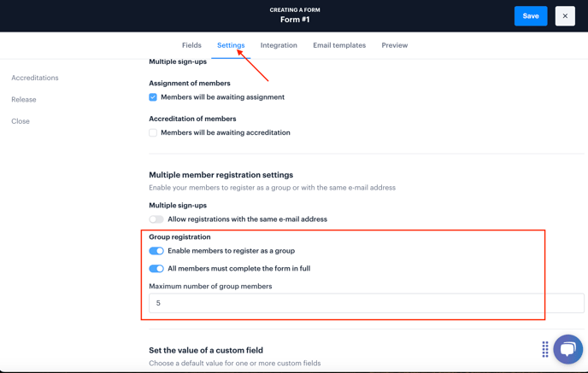The image size is (588, 373).
Task: Open the Integration tab
Action: pos(279,45)
